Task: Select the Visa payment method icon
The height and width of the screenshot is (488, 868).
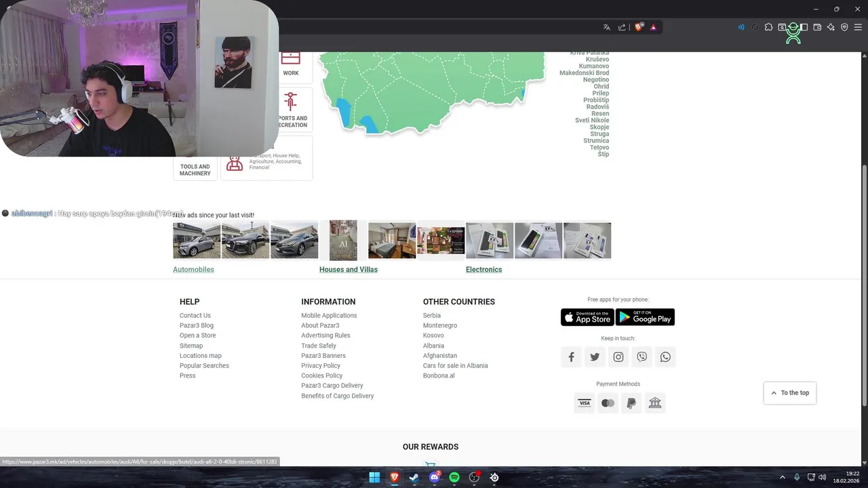Action: tap(585, 403)
